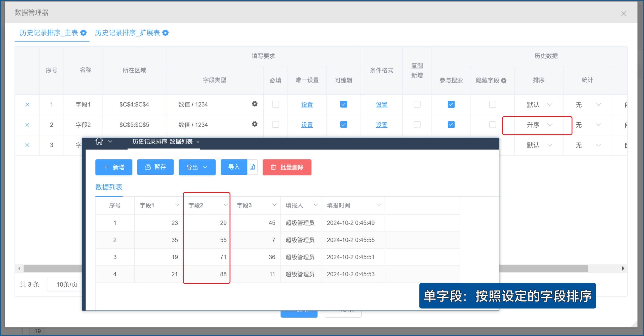644x336 pixels.
Task: Delete row 字段2 with its X icon
Action: (27, 125)
